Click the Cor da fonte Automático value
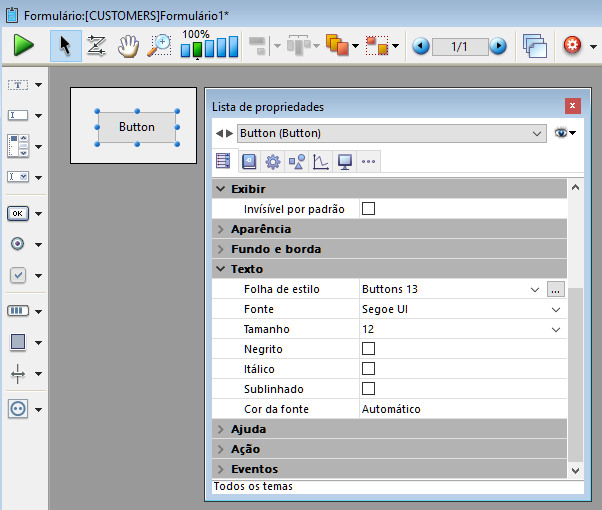Screen dimensions: 602x510 pyautogui.click(x=391, y=409)
